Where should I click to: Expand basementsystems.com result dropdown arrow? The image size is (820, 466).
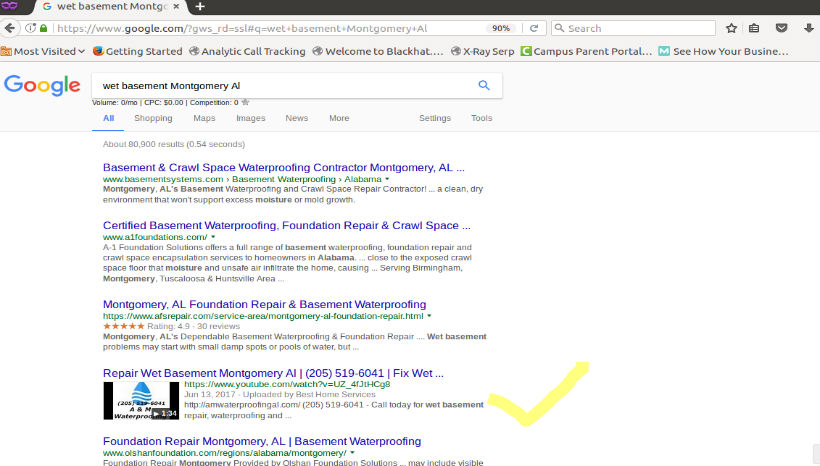pyautogui.click(x=387, y=179)
